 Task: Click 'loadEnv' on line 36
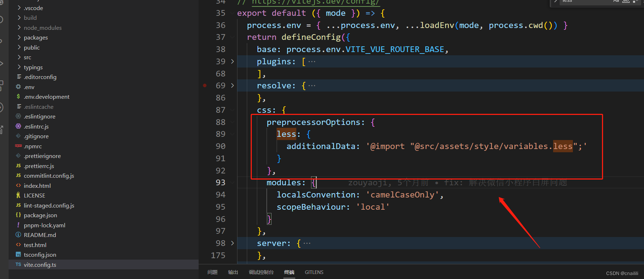[437, 25]
